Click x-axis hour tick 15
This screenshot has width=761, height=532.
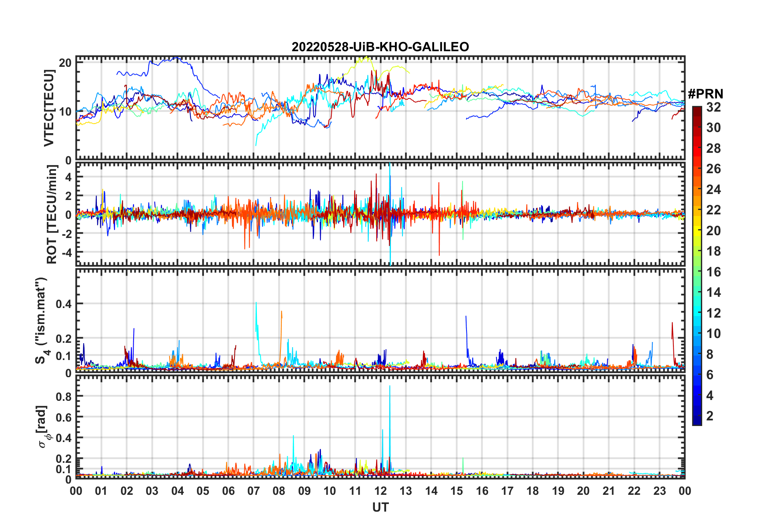point(457,491)
